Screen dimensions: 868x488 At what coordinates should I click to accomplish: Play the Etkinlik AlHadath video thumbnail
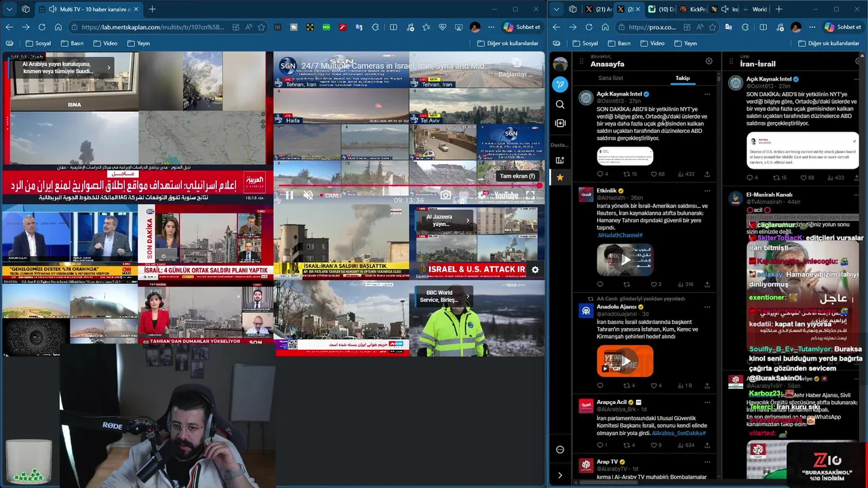tap(625, 259)
